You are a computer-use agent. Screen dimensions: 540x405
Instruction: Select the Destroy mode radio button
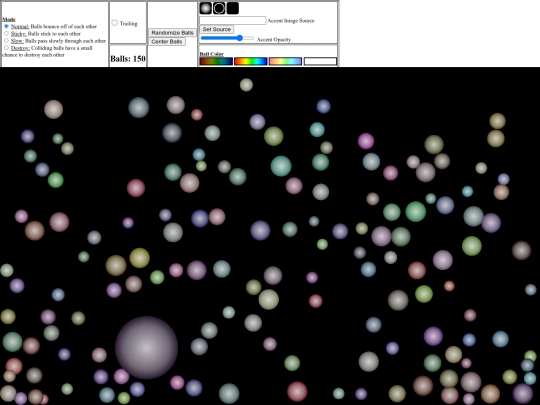pyautogui.click(x=6, y=48)
